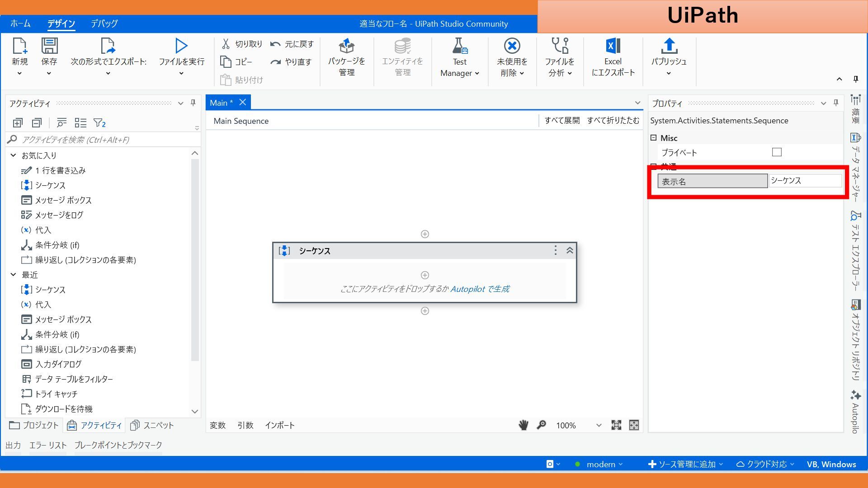Run the file with the play icon
868x488 pixels.
pos(181,46)
